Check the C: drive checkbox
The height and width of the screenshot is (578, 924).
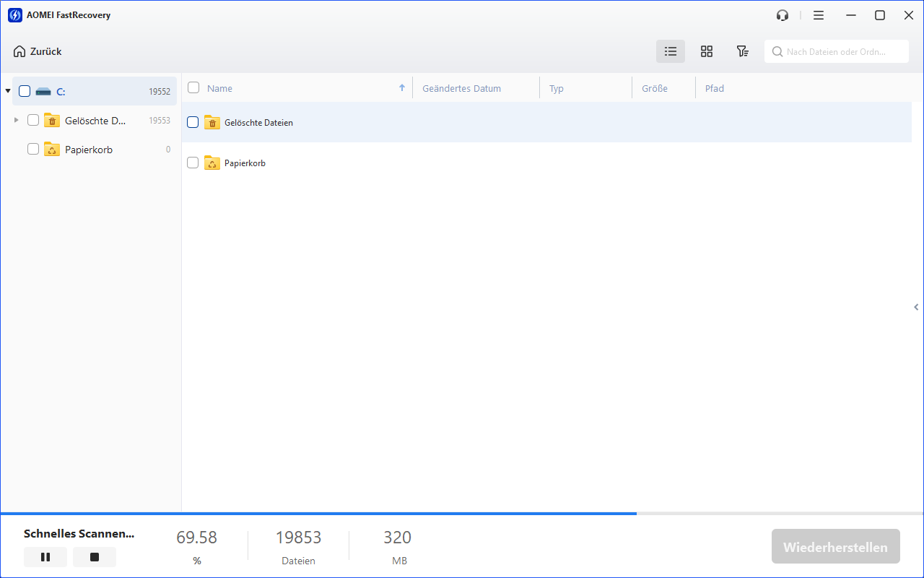[25, 91]
